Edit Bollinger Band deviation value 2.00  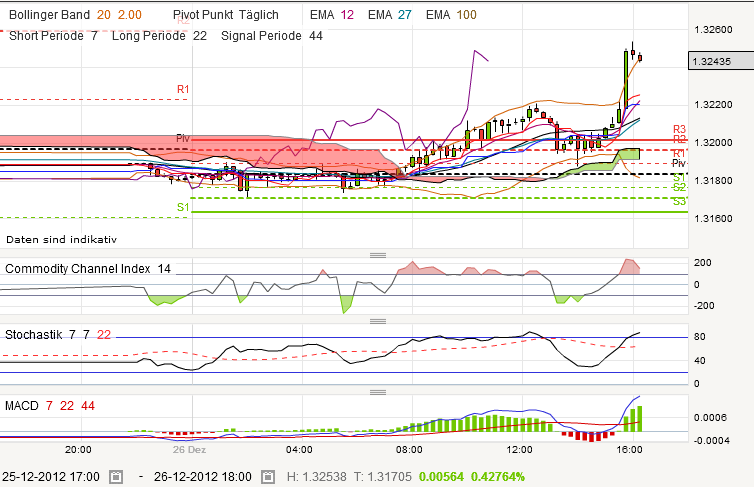pyautogui.click(x=130, y=15)
